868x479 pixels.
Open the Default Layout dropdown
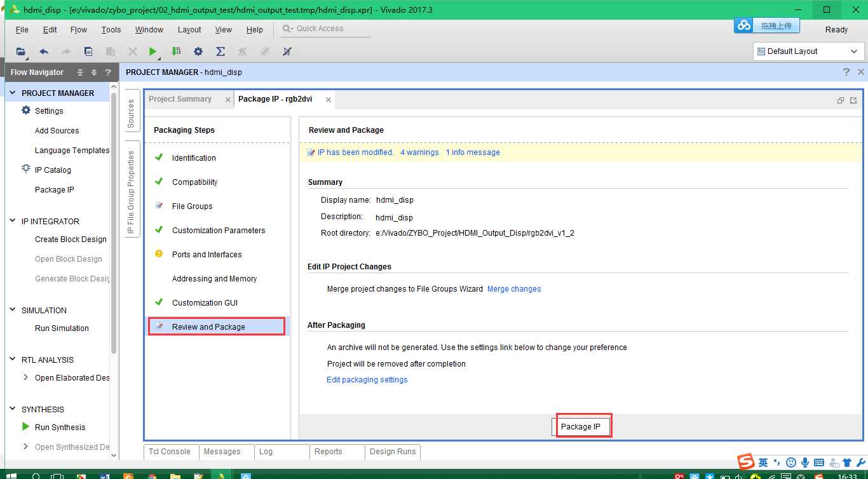pyautogui.click(x=808, y=51)
